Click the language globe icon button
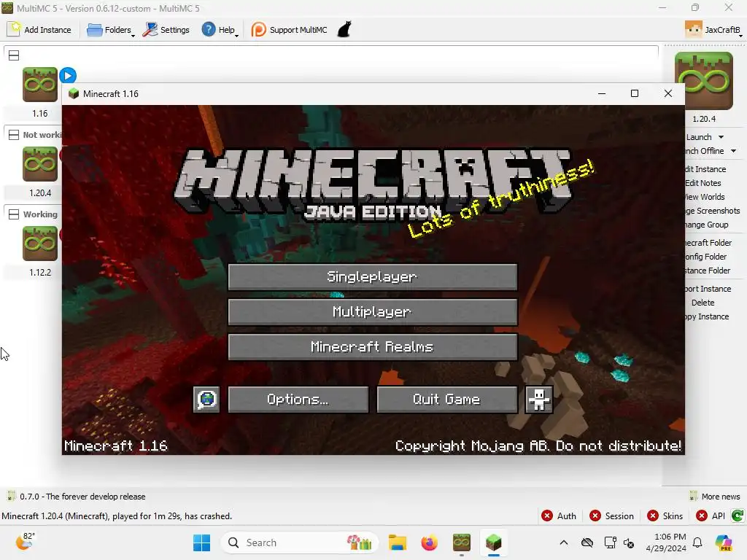The image size is (747, 560). pos(206,399)
